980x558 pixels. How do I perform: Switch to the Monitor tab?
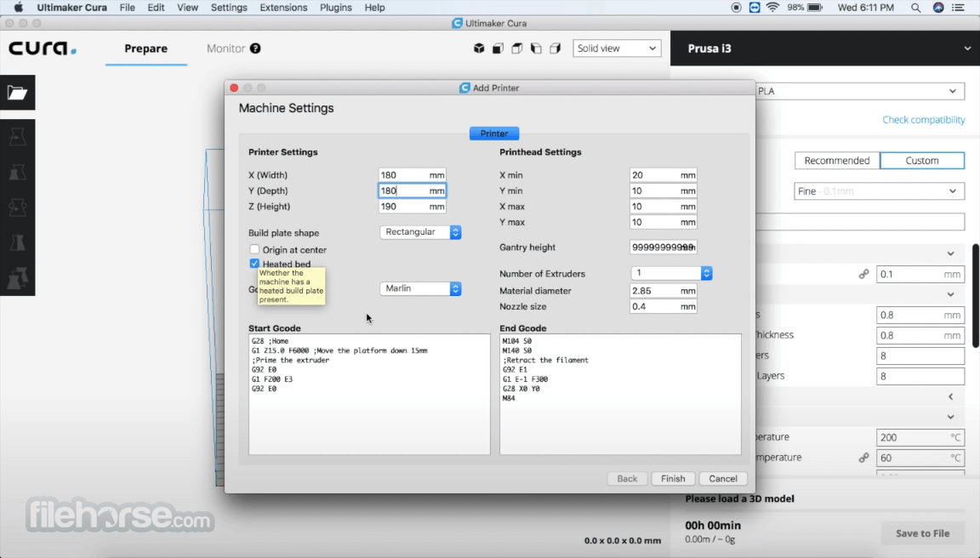(x=225, y=48)
